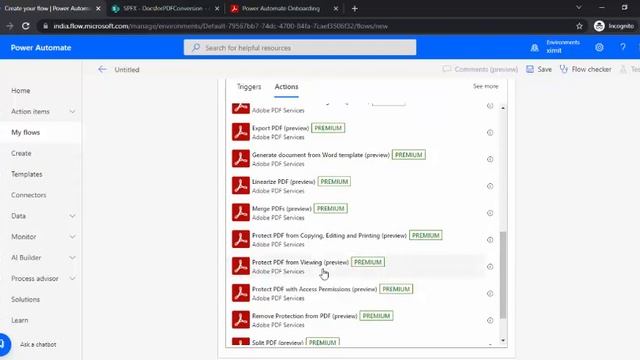640x360 pixels.
Task: Focus the Search for helpful resources field
Action: (x=300, y=48)
